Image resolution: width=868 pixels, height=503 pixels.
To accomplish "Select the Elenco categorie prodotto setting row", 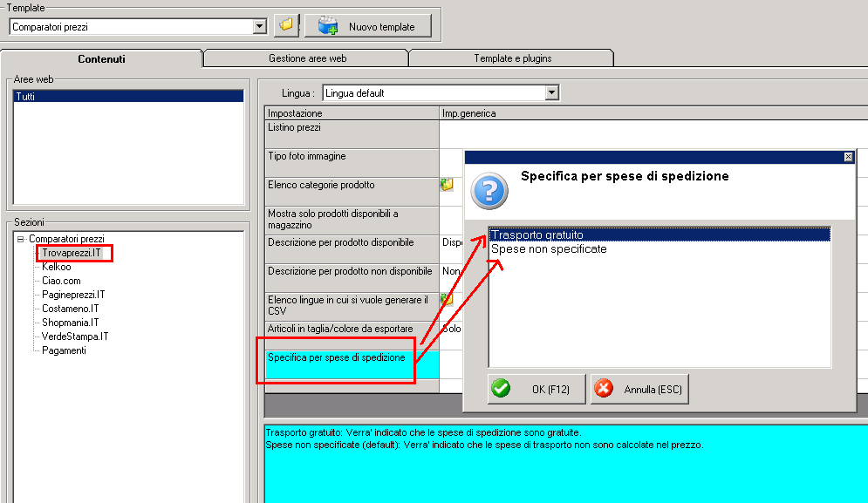I will click(x=352, y=192).
